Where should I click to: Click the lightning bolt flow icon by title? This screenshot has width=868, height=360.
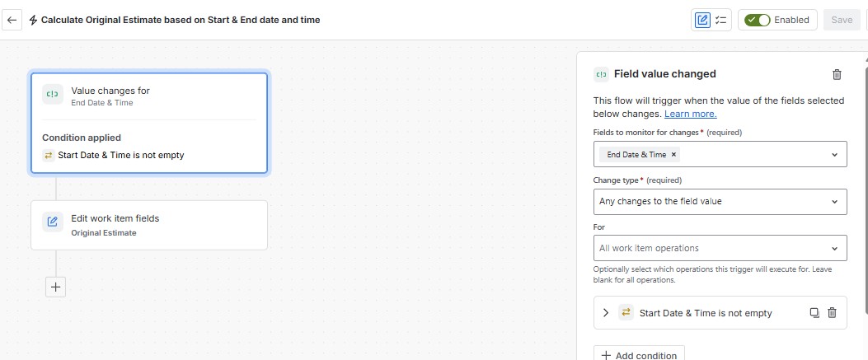33,20
